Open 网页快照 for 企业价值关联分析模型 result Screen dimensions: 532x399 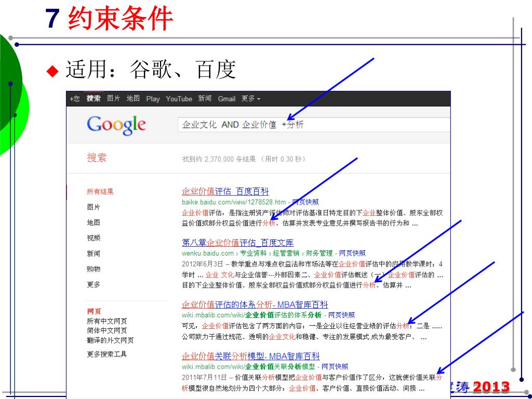[335, 366]
